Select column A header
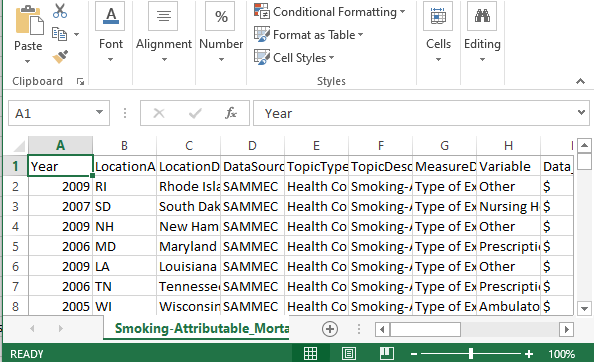Image resolution: width=594 pixels, height=362 pixels. [x=60, y=145]
